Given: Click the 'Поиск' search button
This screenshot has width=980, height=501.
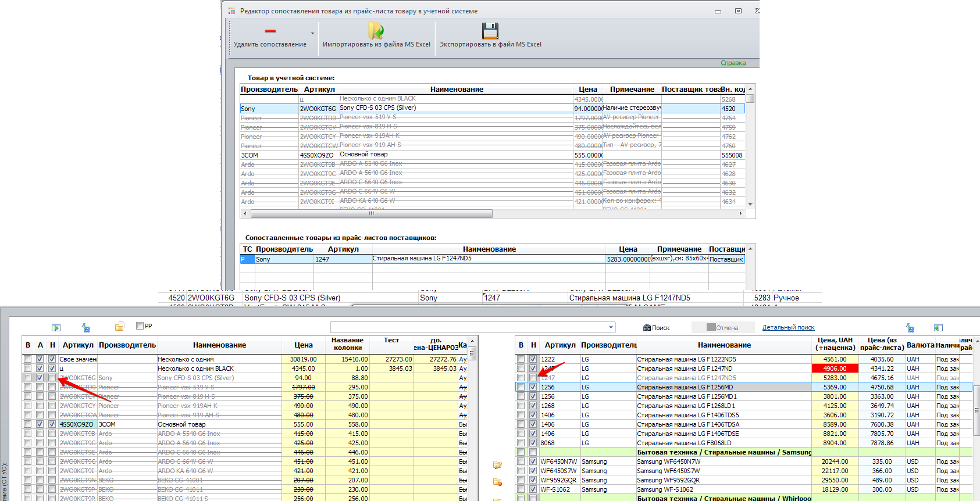Looking at the screenshot, I should pos(657,328).
